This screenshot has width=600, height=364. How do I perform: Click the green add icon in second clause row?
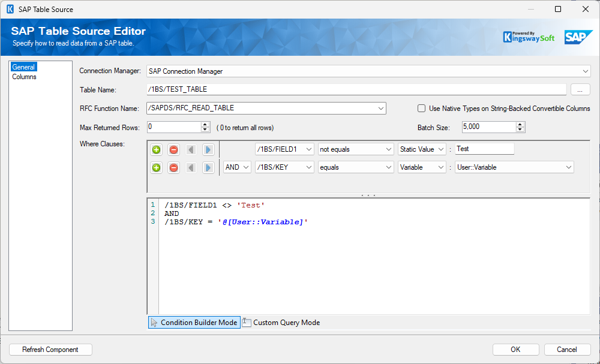tap(156, 168)
